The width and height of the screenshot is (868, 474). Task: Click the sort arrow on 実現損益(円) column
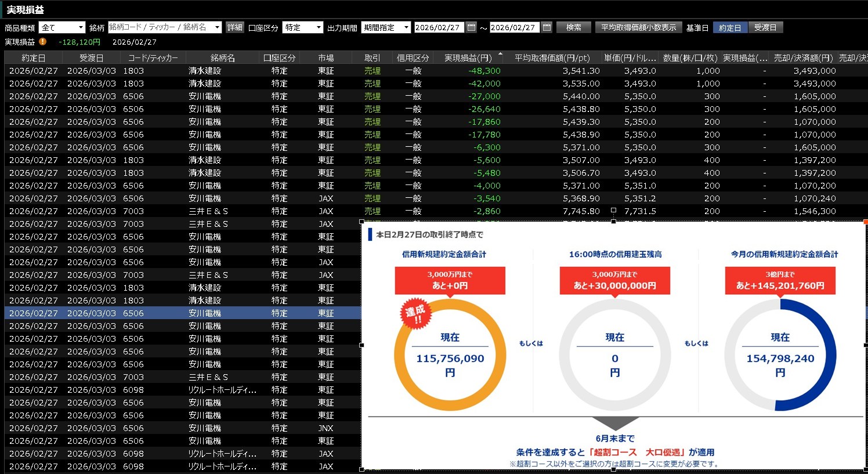[x=500, y=54]
